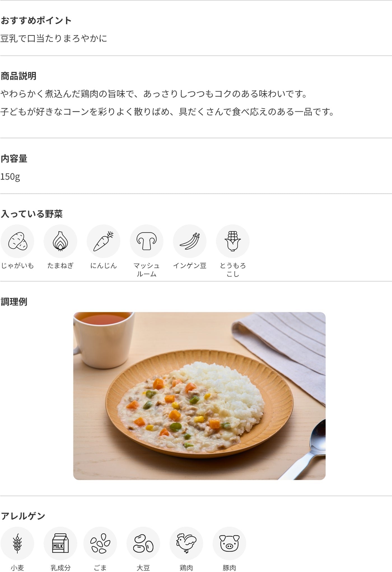Select the corn (とうもろこし) icon
The width and height of the screenshot is (392, 572).
(233, 241)
